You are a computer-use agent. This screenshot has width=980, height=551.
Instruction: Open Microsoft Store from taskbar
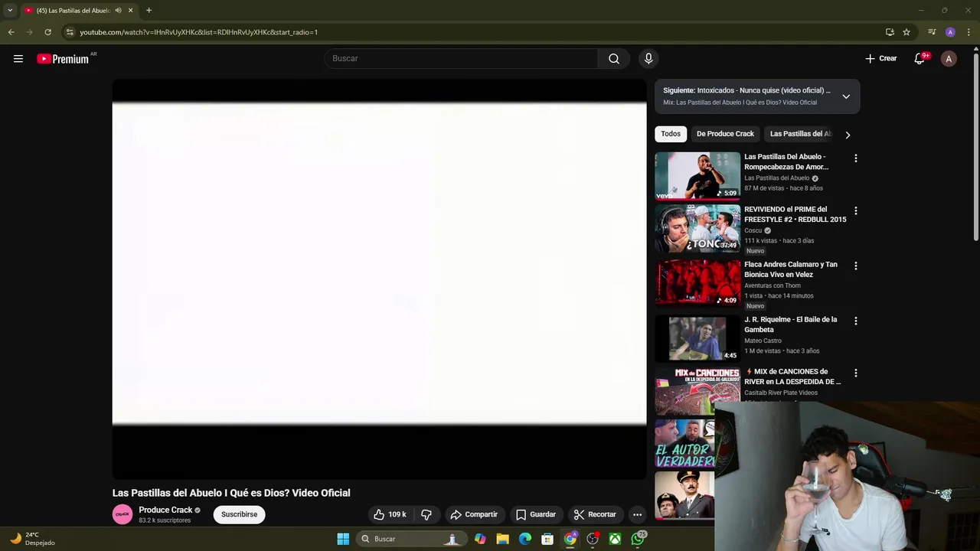click(x=547, y=539)
